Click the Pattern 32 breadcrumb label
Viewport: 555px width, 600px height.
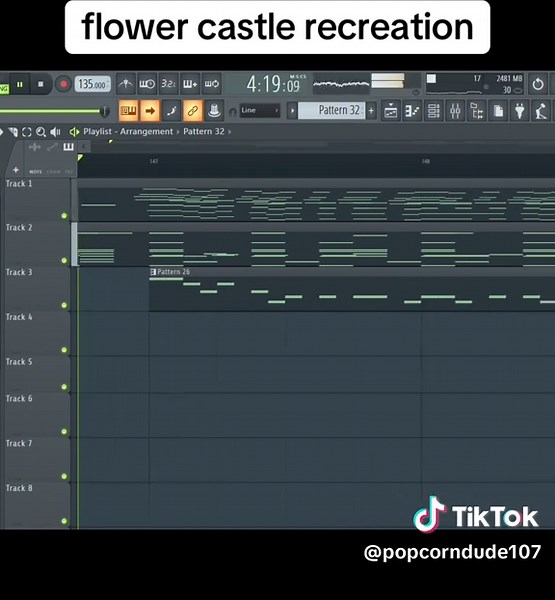click(204, 131)
